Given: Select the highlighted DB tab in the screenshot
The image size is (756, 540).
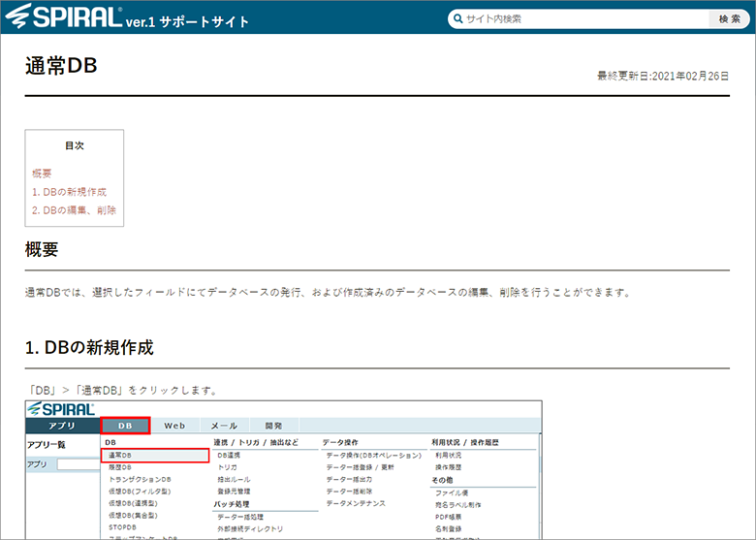Looking at the screenshot, I should (125, 426).
